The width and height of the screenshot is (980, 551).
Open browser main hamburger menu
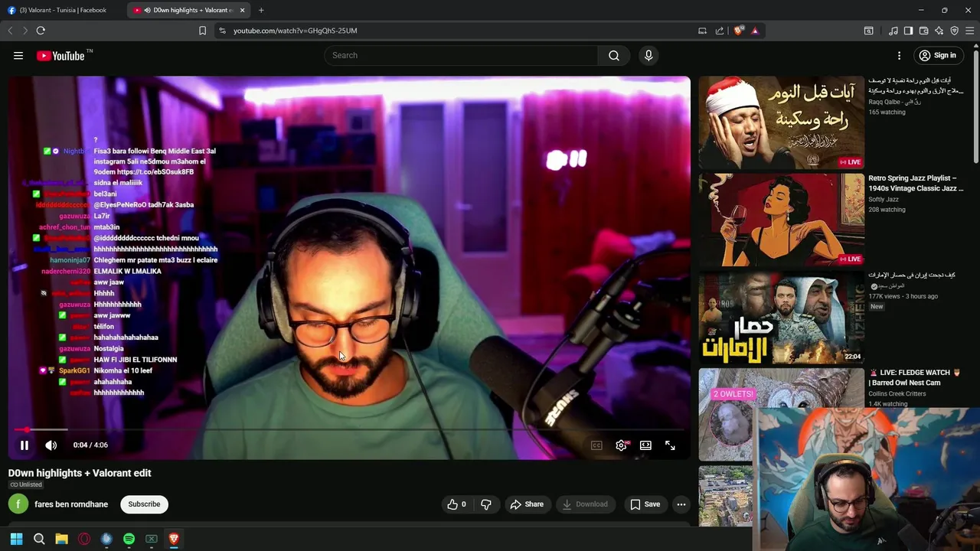[x=970, y=31]
